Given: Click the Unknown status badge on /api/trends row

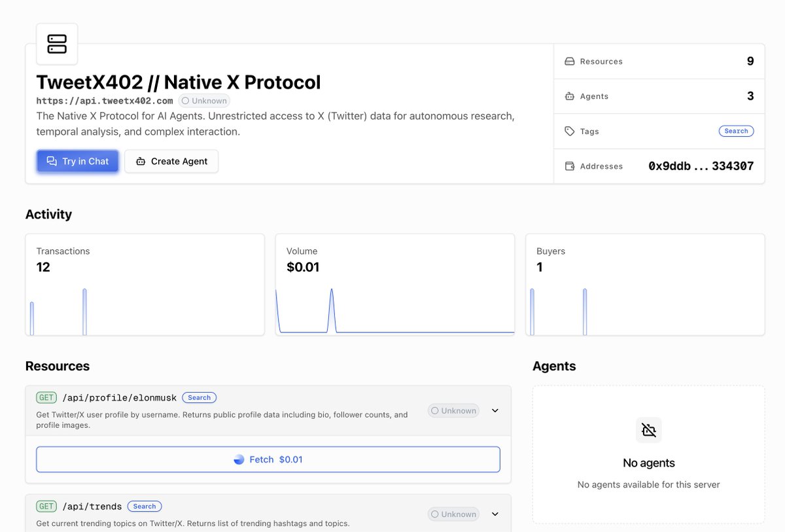Looking at the screenshot, I should [x=453, y=514].
